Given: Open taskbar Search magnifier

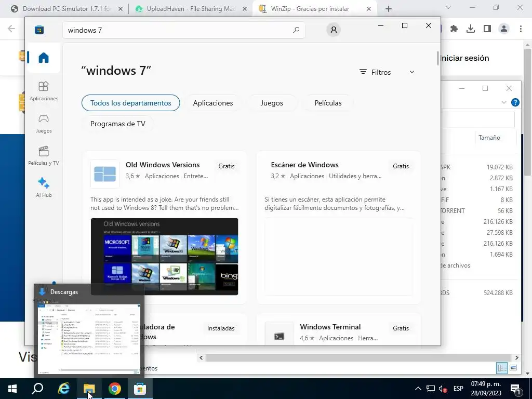Looking at the screenshot, I should click(37, 389).
